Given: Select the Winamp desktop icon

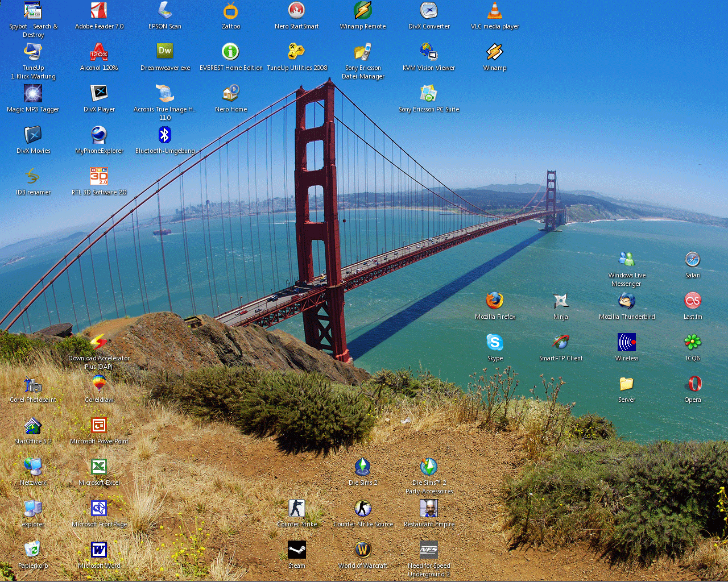Looking at the screenshot, I should [495, 52].
